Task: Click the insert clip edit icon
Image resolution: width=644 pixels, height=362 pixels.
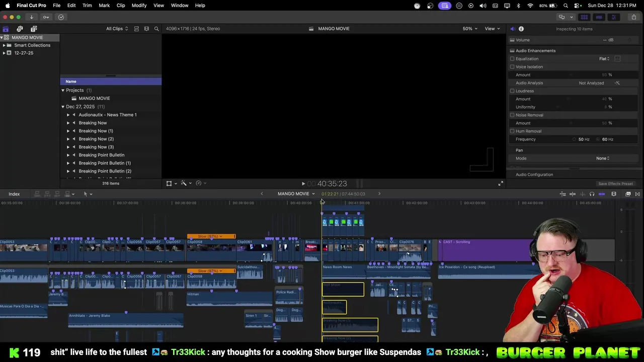Action: click(47, 194)
